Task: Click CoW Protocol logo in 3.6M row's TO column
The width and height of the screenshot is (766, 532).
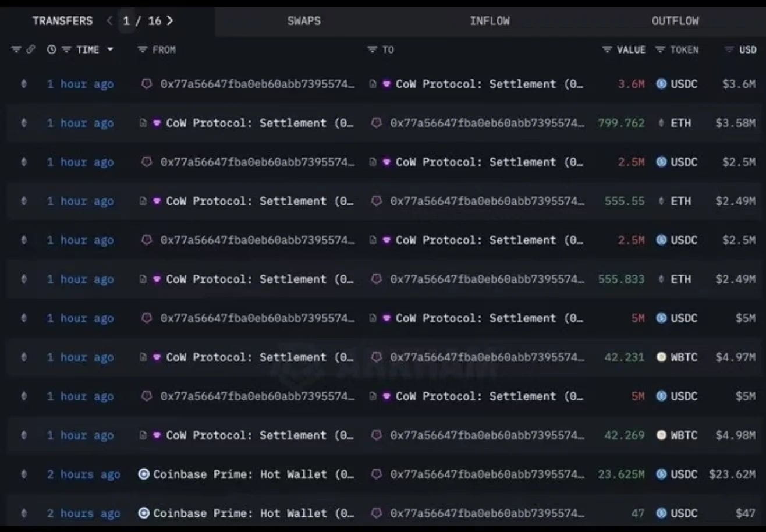Action: tap(386, 84)
